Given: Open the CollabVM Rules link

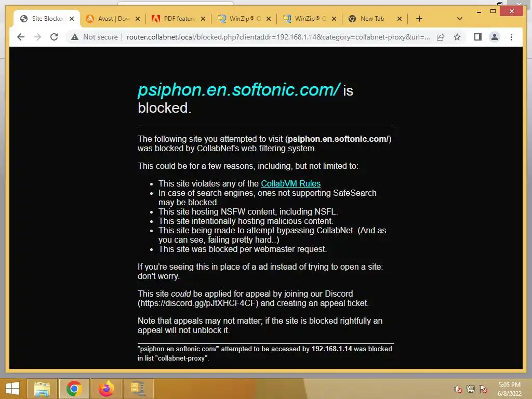Looking at the screenshot, I should 290,183.
